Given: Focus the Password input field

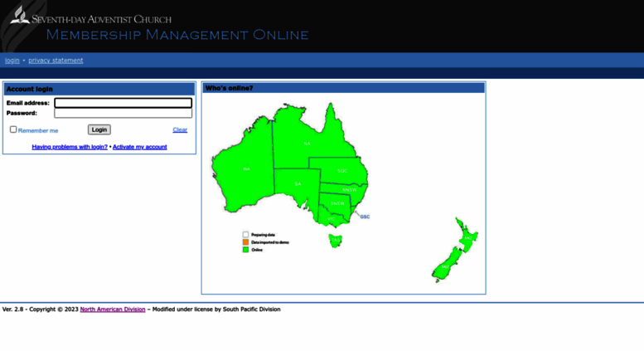Looking at the screenshot, I should [123, 113].
